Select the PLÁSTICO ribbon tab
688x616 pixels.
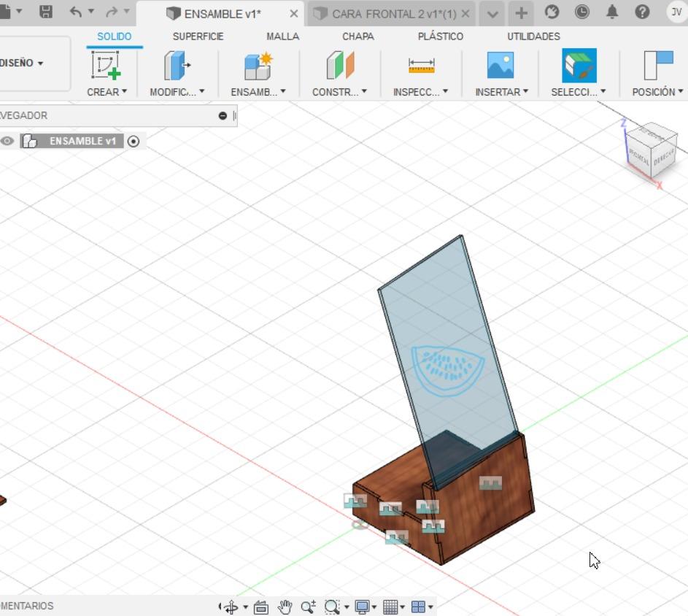[441, 36]
